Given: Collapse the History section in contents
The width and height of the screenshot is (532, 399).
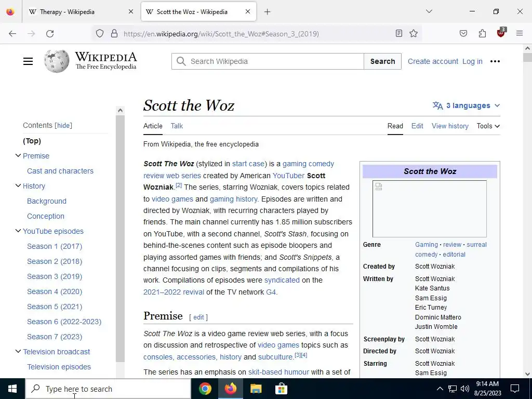Looking at the screenshot, I should 18,185.
